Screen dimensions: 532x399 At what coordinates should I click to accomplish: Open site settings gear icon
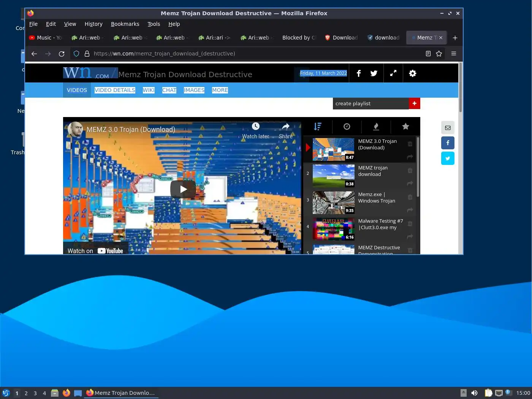click(x=413, y=73)
